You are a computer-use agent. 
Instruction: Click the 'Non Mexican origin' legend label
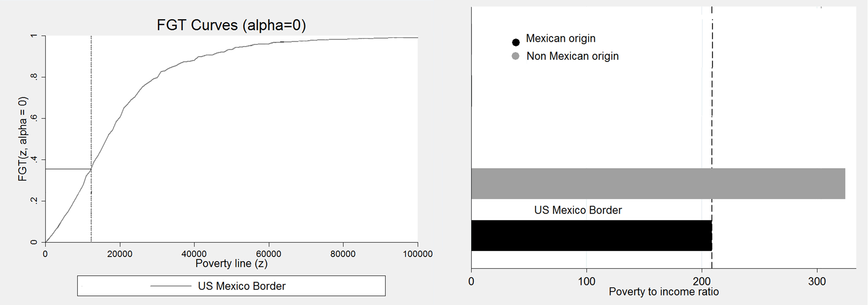pos(572,56)
